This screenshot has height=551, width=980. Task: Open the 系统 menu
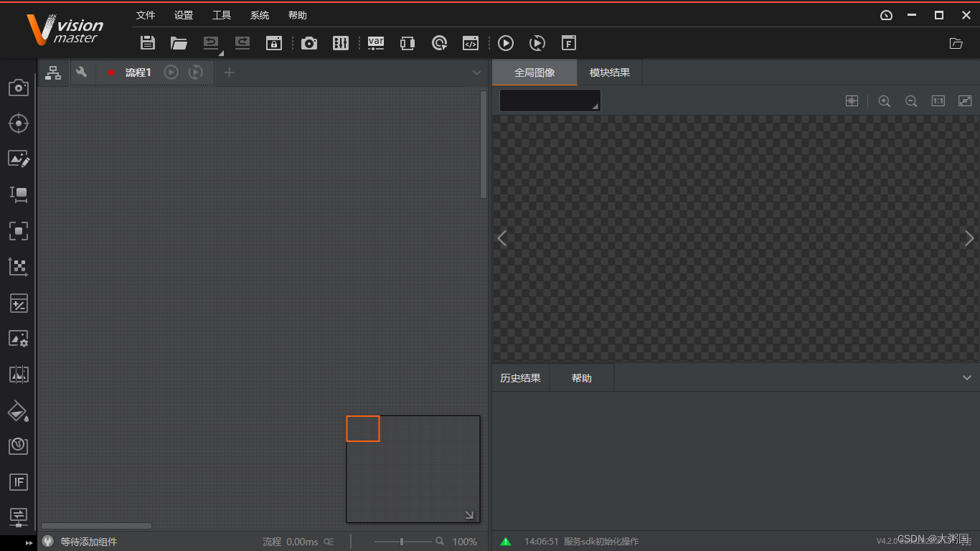(x=260, y=15)
